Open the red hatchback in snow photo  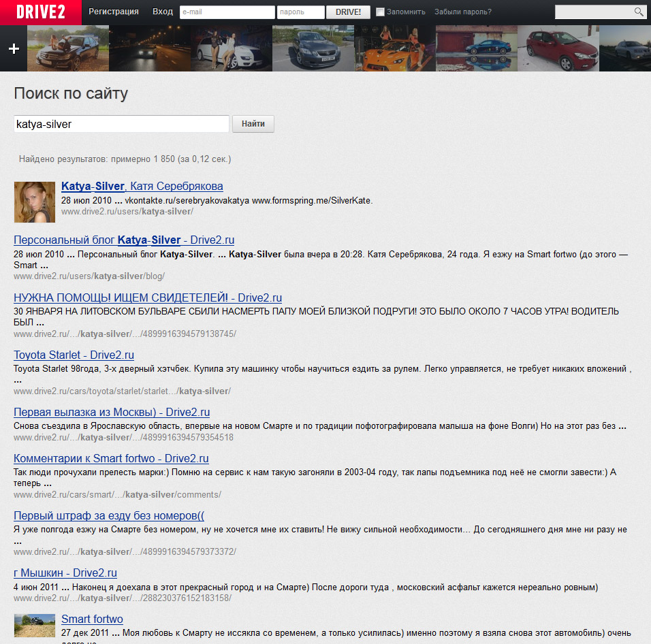tap(558, 48)
